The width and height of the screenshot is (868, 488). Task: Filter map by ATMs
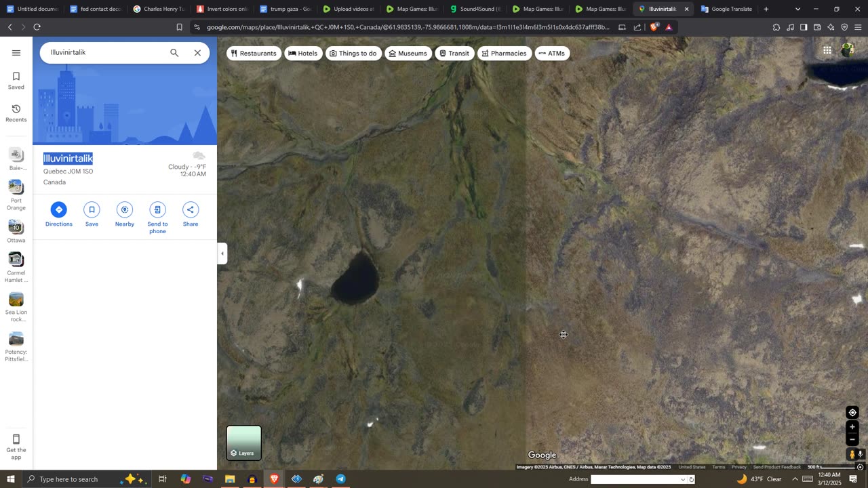[551, 53]
